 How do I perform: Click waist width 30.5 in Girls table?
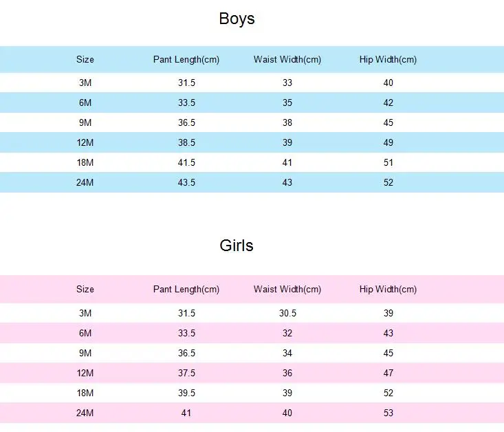click(287, 313)
